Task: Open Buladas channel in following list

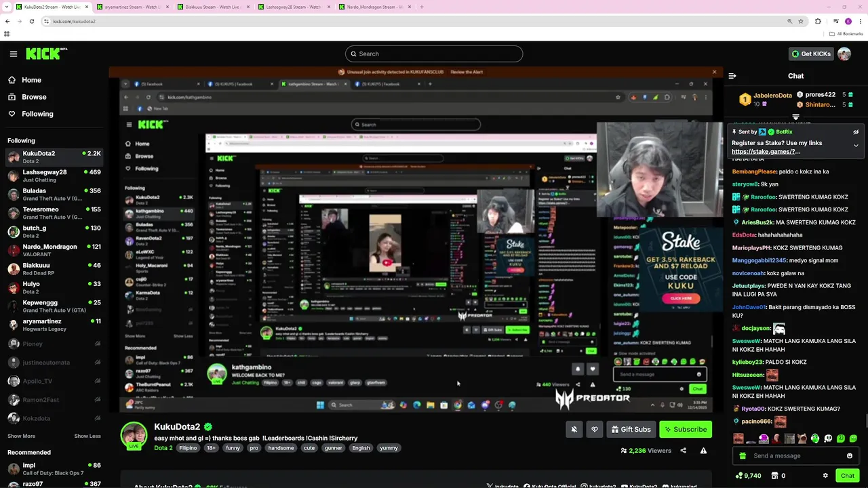Action: click(54, 195)
